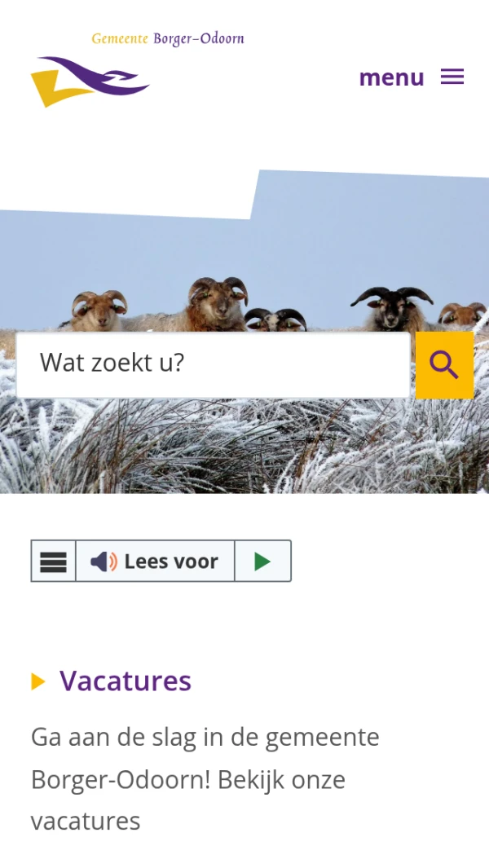Image resolution: width=489 pixels, height=868 pixels.
Task: Click the brown sheep in banner center
Action: click(x=217, y=305)
